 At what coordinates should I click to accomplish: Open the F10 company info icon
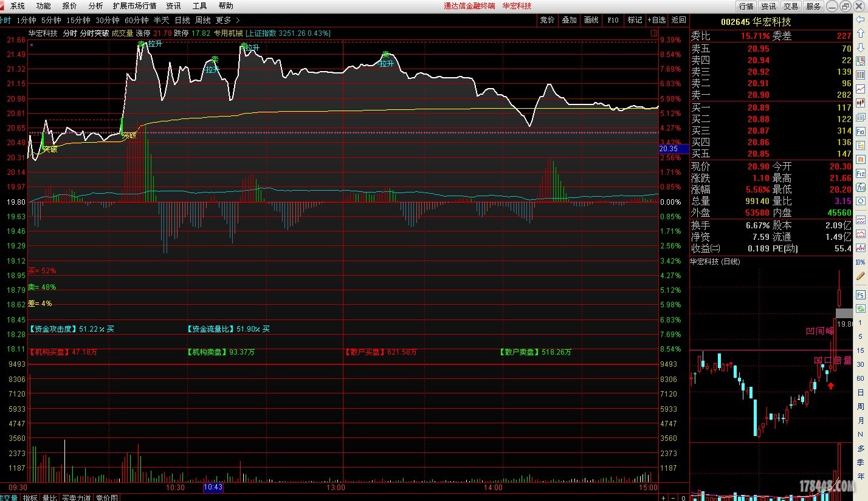pyautogui.click(x=861, y=131)
